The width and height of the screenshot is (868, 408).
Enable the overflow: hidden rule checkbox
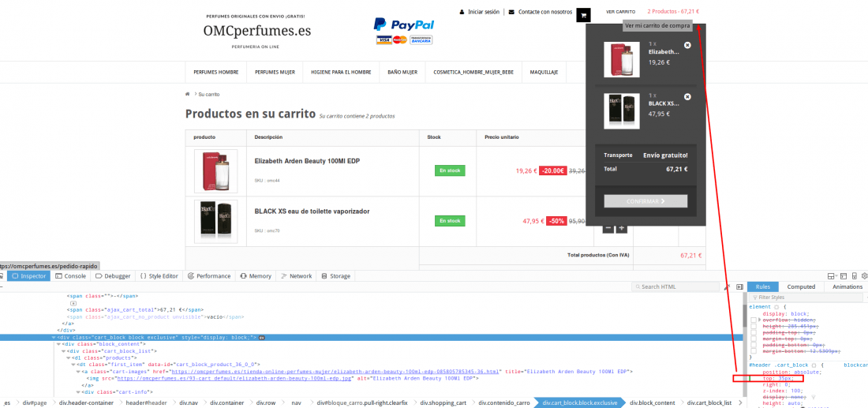click(x=753, y=320)
